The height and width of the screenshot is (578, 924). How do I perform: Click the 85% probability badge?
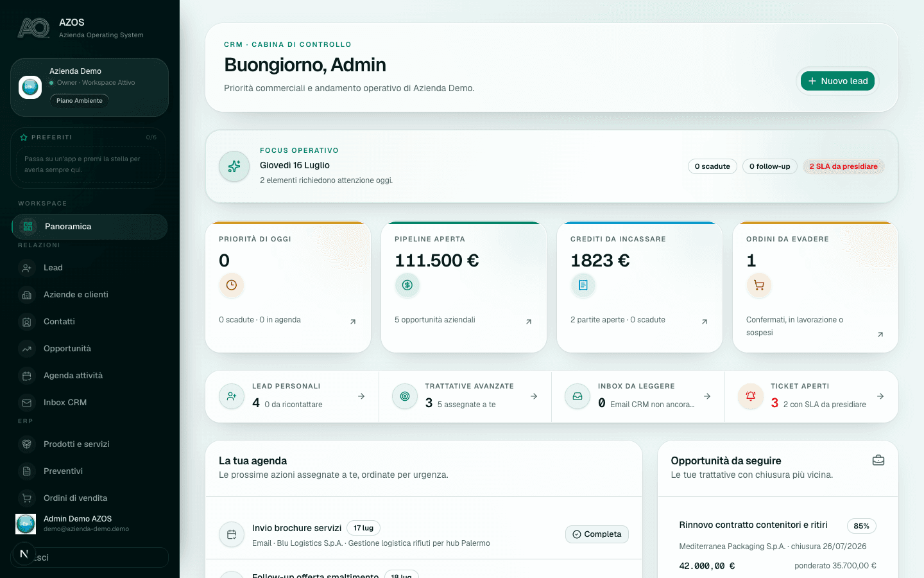[x=862, y=526]
